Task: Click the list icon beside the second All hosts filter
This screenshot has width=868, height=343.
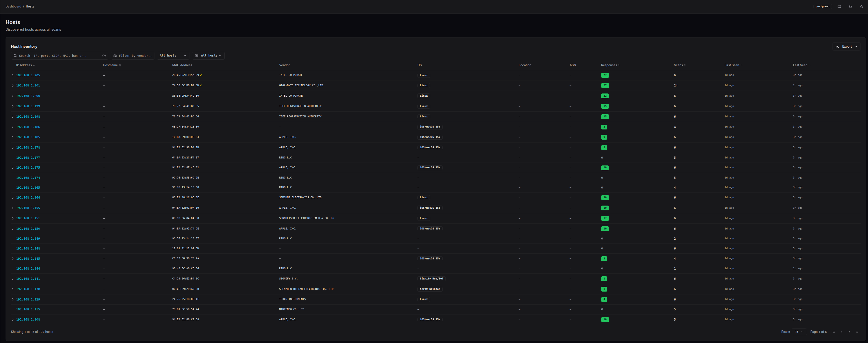Action: (196, 55)
